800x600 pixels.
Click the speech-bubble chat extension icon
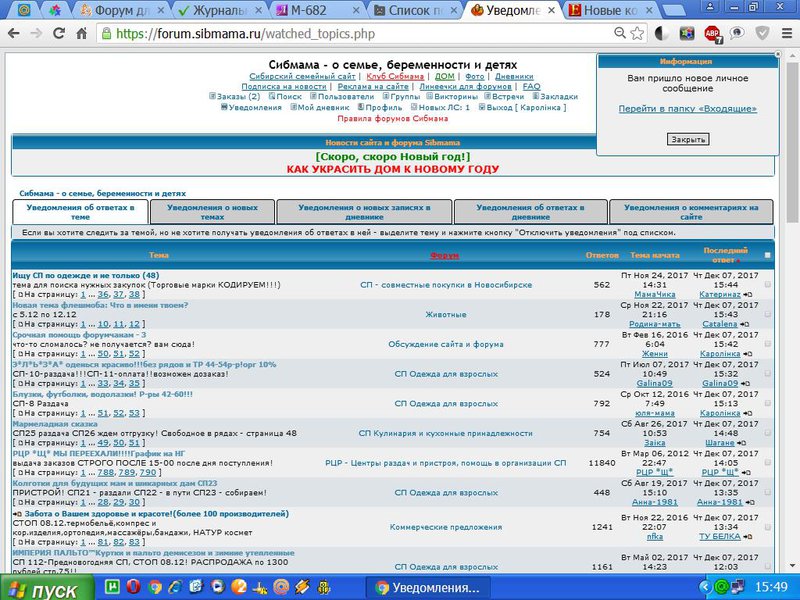click(737, 34)
